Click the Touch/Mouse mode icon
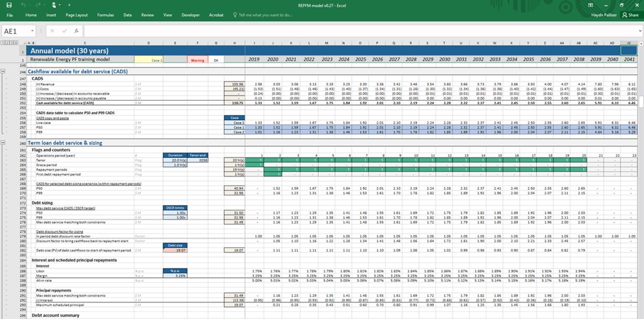The width and height of the screenshot is (644, 319). coord(55,5)
